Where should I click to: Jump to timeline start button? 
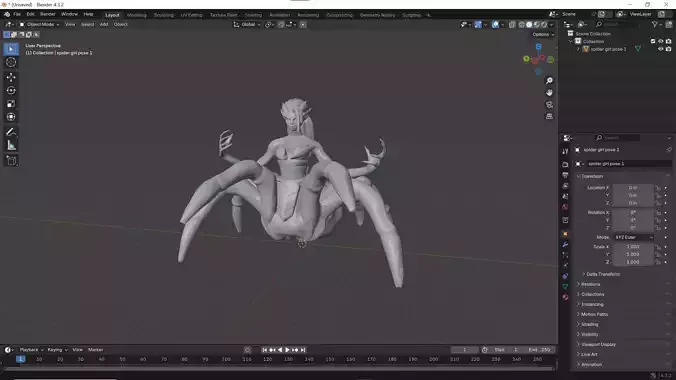pyautogui.click(x=264, y=350)
